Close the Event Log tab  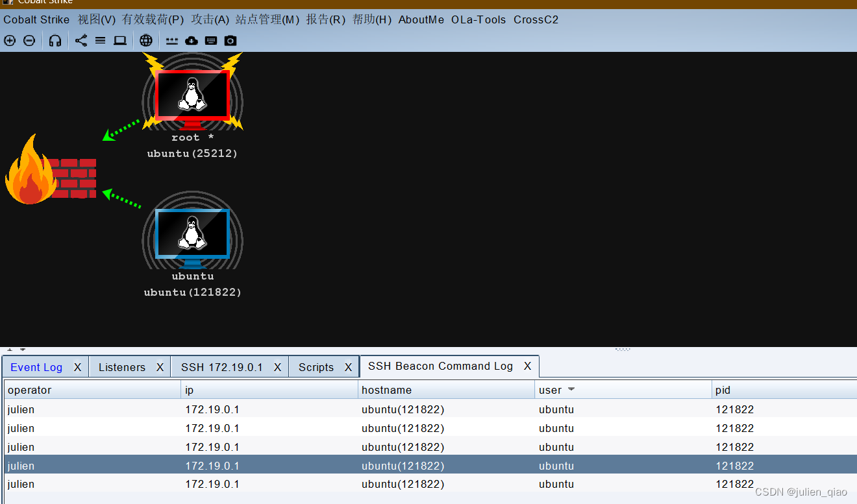[x=77, y=367]
